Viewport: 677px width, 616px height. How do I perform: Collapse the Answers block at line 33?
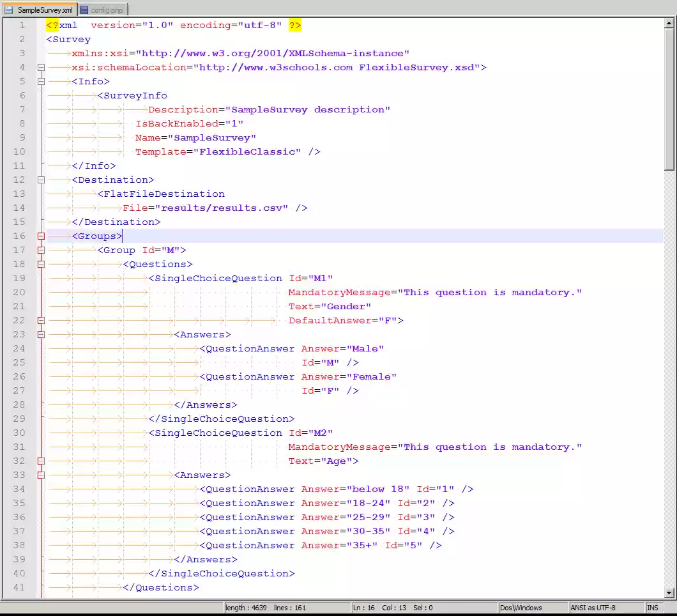pyautogui.click(x=42, y=475)
